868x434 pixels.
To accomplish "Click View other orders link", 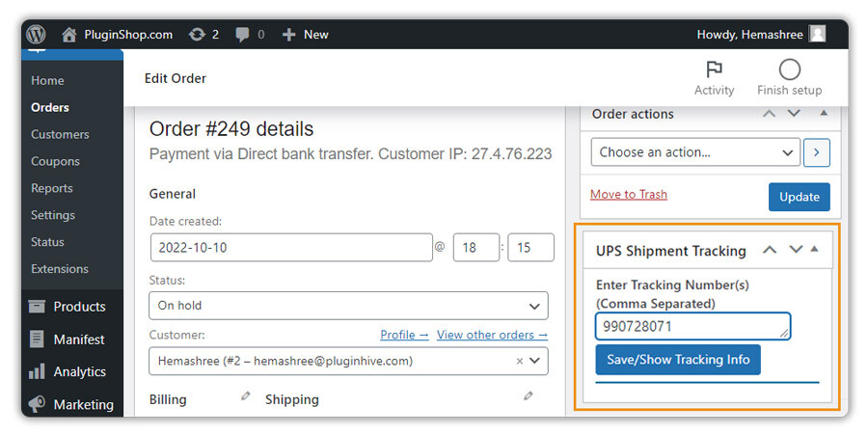I will [492, 335].
